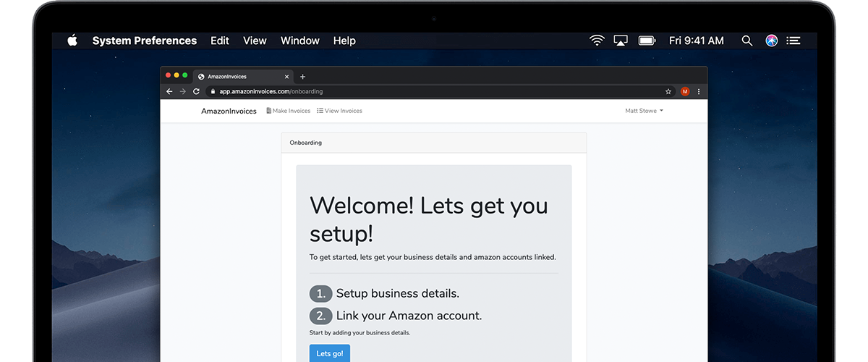
Task: Open the View menu
Action: coord(255,41)
